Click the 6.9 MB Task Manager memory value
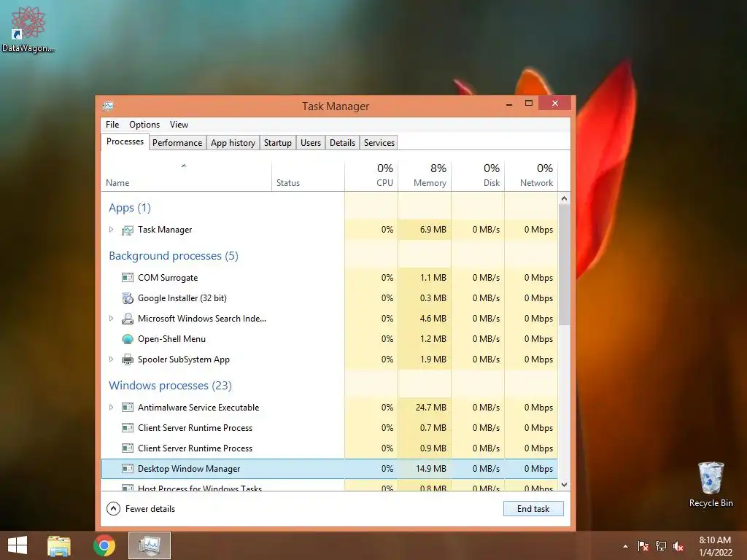This screenshot has width=747, height=560. [x=433, y=230]
